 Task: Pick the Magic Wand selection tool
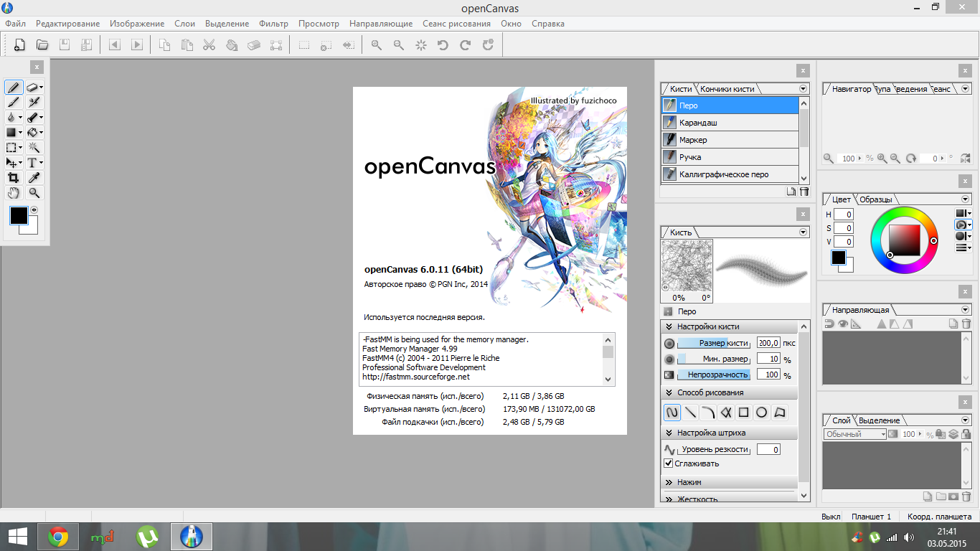33,147
